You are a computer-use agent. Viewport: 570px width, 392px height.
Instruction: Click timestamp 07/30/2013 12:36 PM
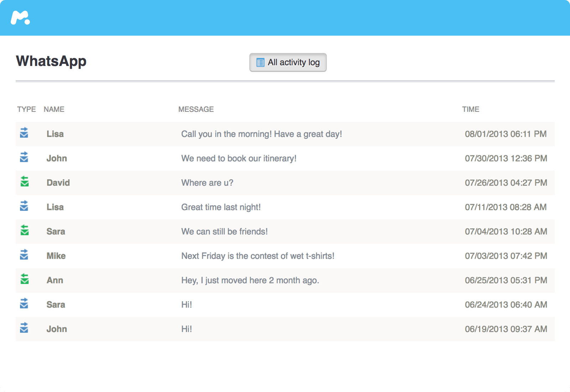point(506,158)
